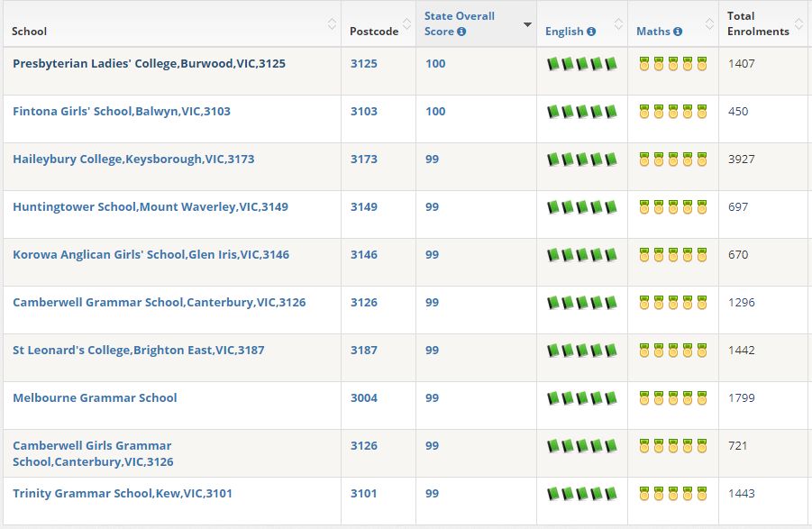The height and width of the screenshot is (529, 812).
Task: Click info icon beside State Overall Score
Action: click(461, 32)
